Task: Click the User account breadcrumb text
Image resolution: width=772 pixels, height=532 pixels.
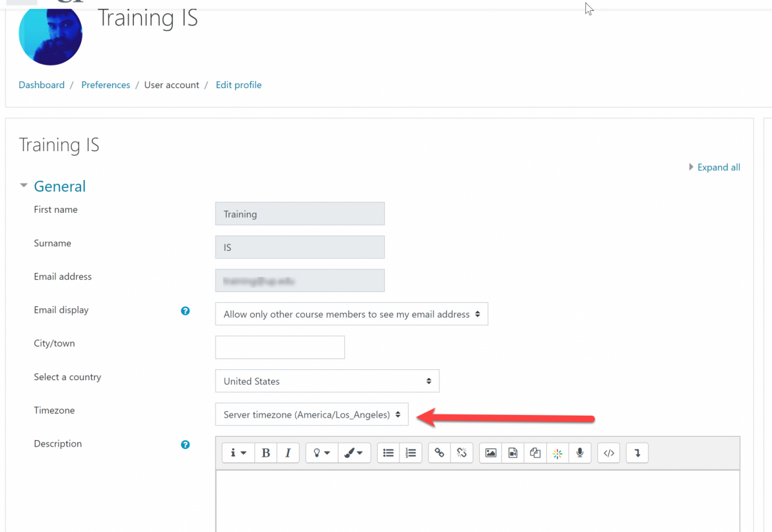Action: tap(172, 85)
